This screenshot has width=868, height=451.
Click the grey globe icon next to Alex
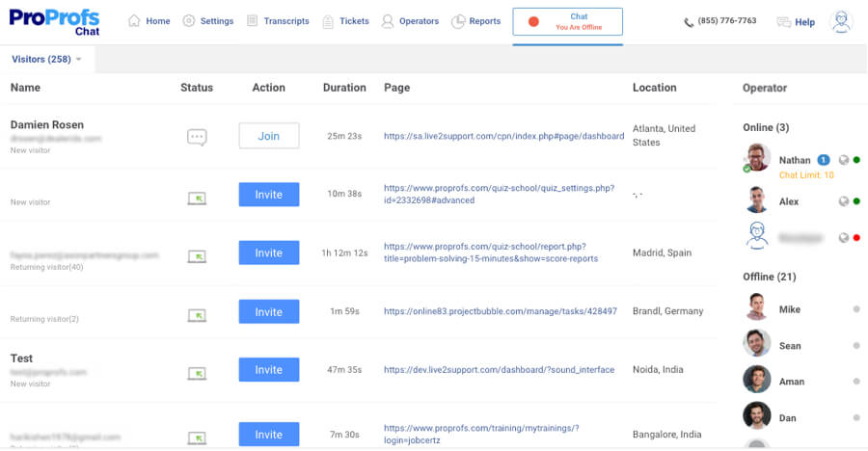[x=844, y=201]
